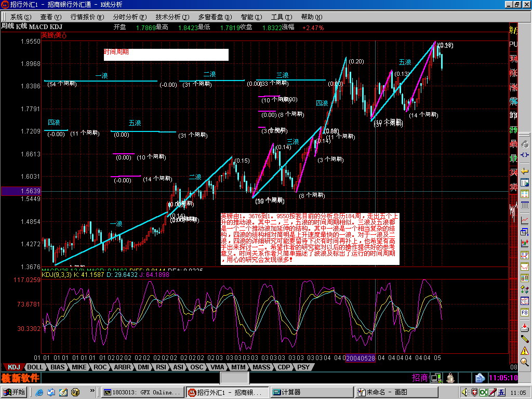Expand the quick launch >> chevron
Image resolution: width=532 pixels, height=399 pixels.
point(92,391)
